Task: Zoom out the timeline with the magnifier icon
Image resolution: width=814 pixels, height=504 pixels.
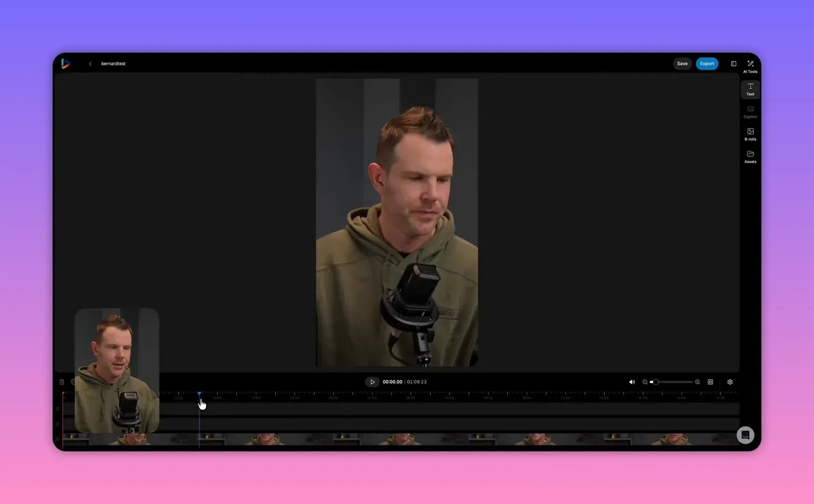Action: 645,382
